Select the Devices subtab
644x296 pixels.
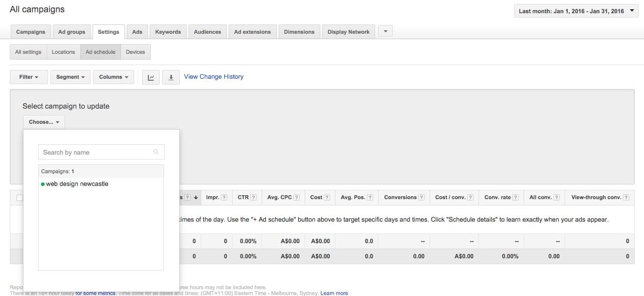click(x=136, y=51)
